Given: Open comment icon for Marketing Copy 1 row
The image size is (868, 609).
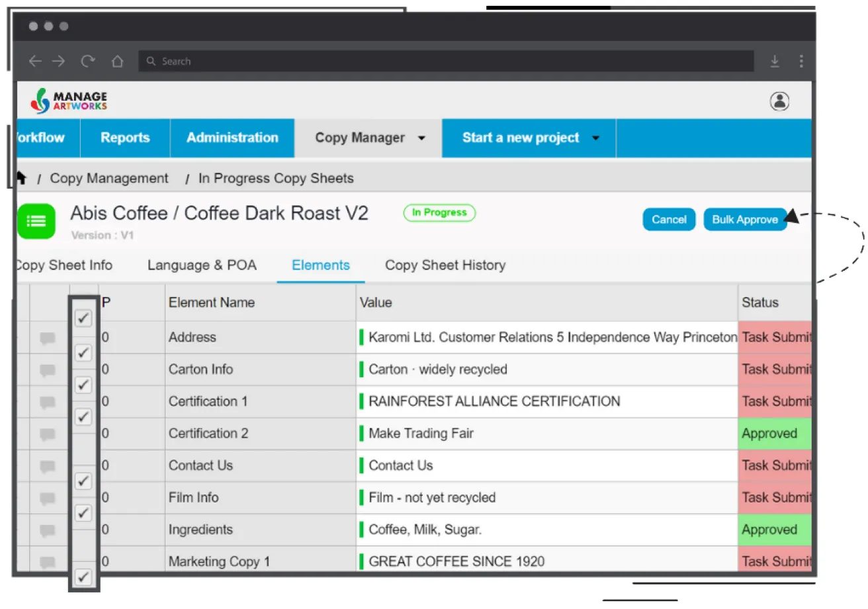Looking at the screenshot, I should pyautogui.click(x=48, y=563).
